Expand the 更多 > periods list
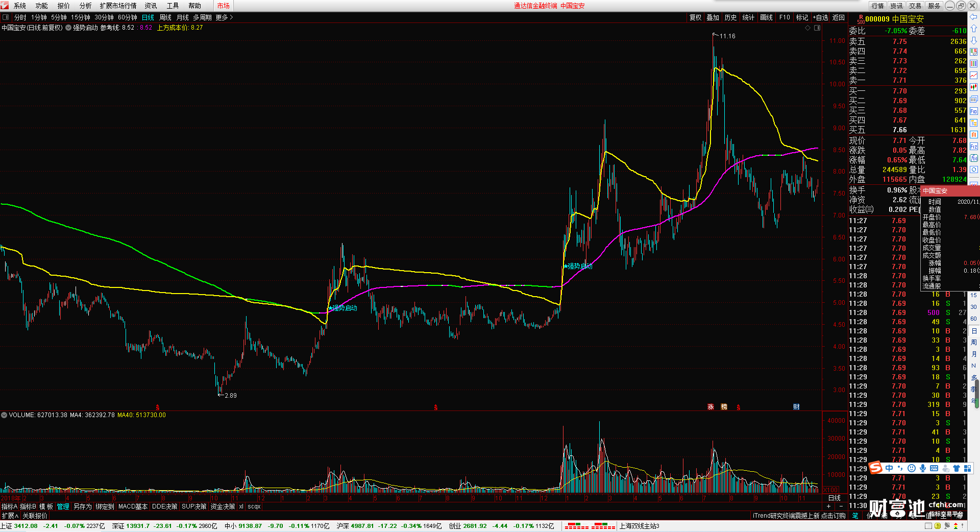The image size is (980, 532). (224, 17)
